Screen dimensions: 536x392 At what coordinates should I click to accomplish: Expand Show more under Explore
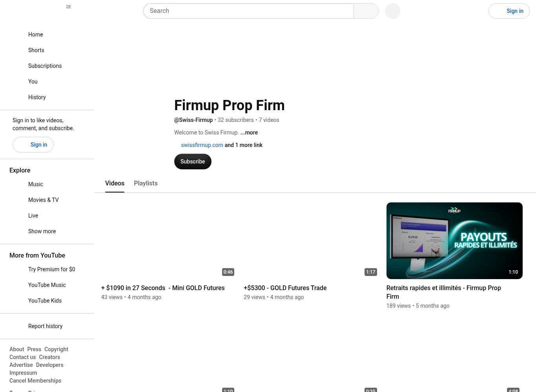[x=47, y=231]
